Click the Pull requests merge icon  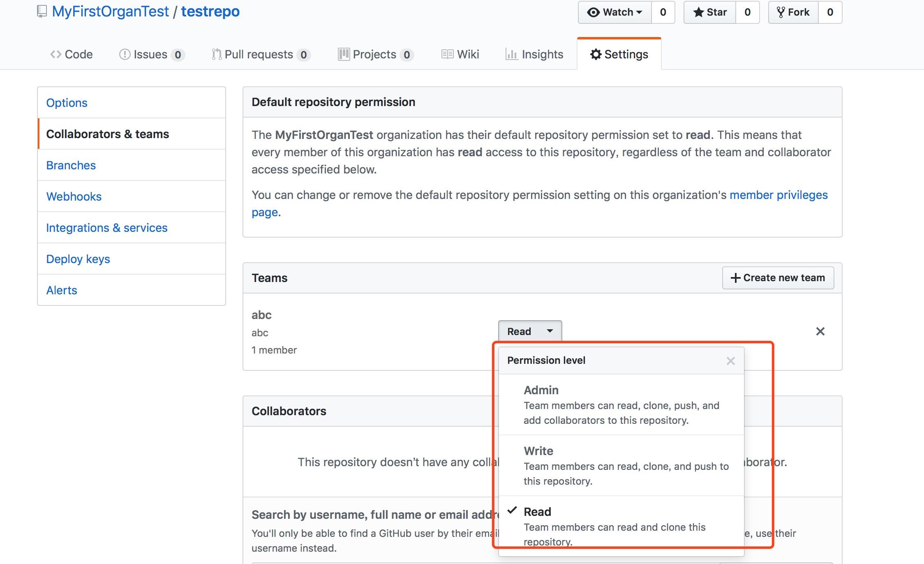216,54
